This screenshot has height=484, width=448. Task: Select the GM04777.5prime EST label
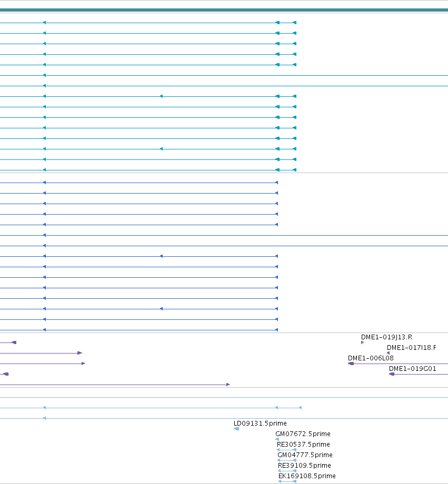(x=305, y=455)
